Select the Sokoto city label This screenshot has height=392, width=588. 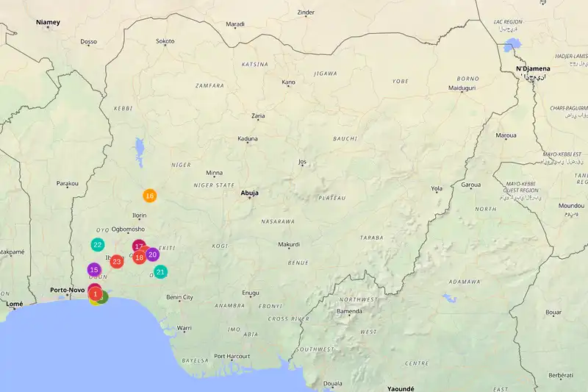point(165,41)
